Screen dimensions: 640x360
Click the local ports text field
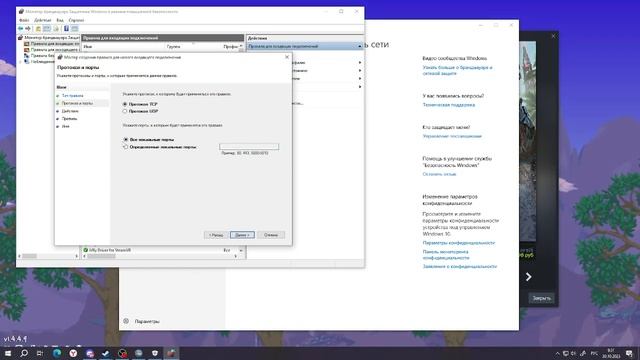pyautogui.click(x=249, y=147)
